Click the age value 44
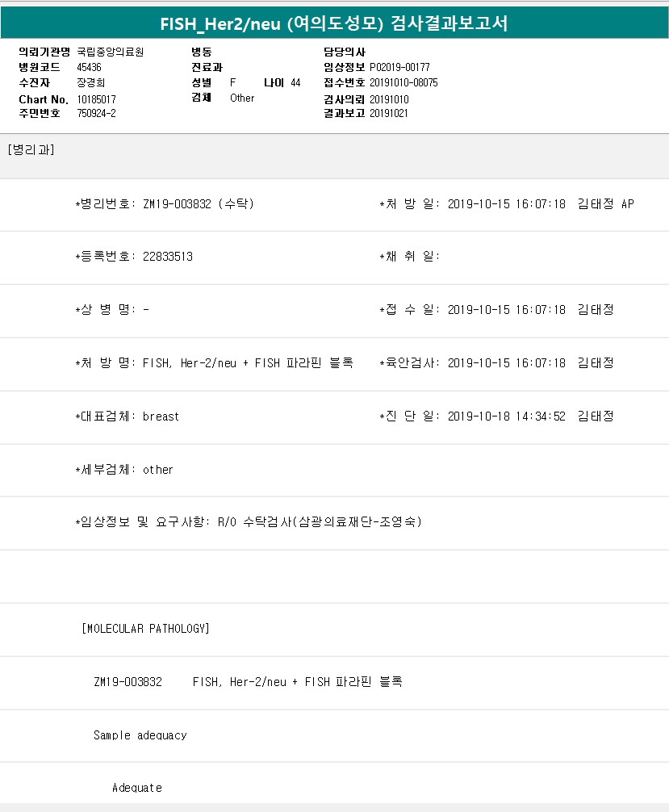The image size is (669, 812). 295,82
